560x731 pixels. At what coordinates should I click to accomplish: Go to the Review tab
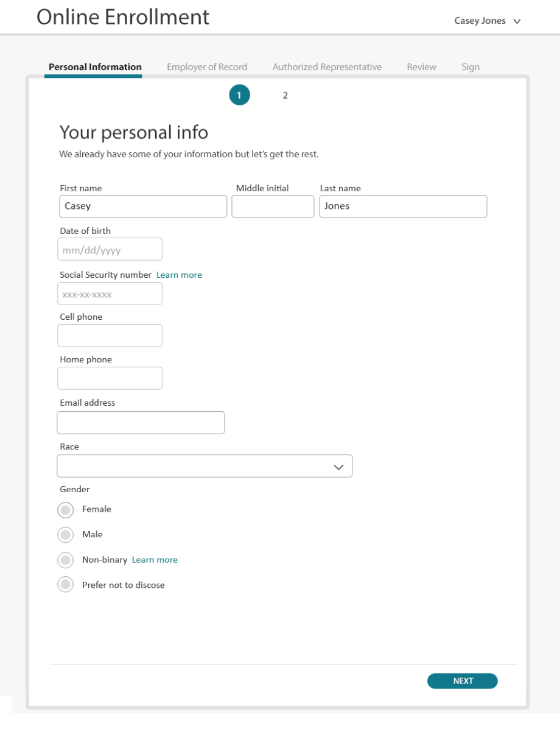pos(422,67)
